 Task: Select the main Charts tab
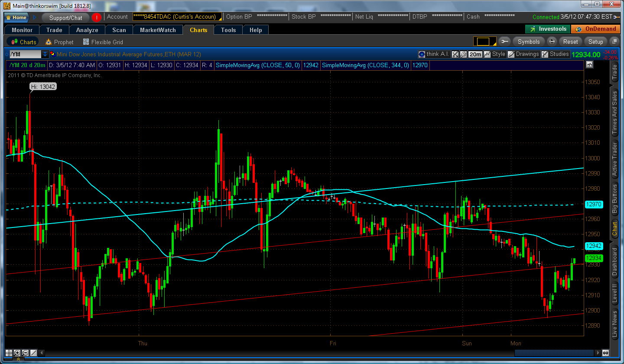coord(198,30)
